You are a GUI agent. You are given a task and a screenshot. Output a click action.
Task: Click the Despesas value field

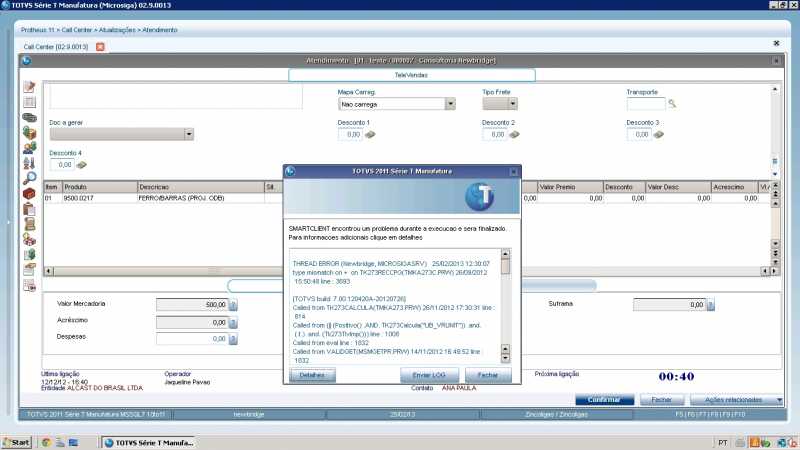[x=192, y=339]
